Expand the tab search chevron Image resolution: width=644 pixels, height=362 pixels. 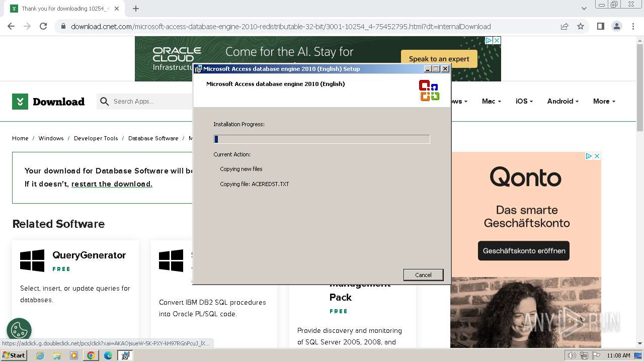584,9
